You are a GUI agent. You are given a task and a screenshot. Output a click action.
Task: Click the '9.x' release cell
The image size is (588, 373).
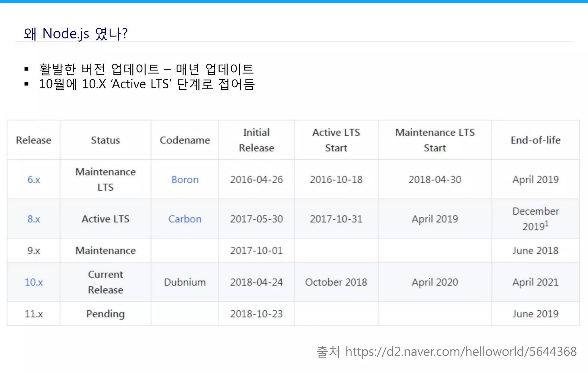coord(34,250)
